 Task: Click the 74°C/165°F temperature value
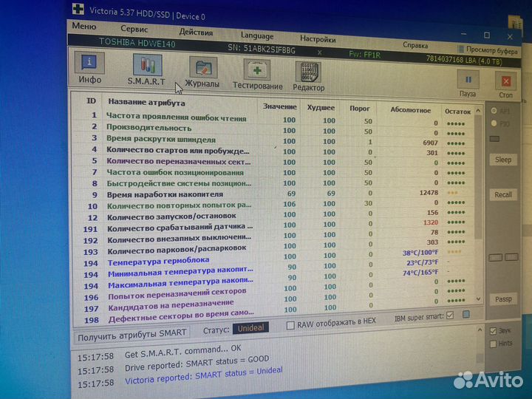pyautogui.click(x=420, y=273)
